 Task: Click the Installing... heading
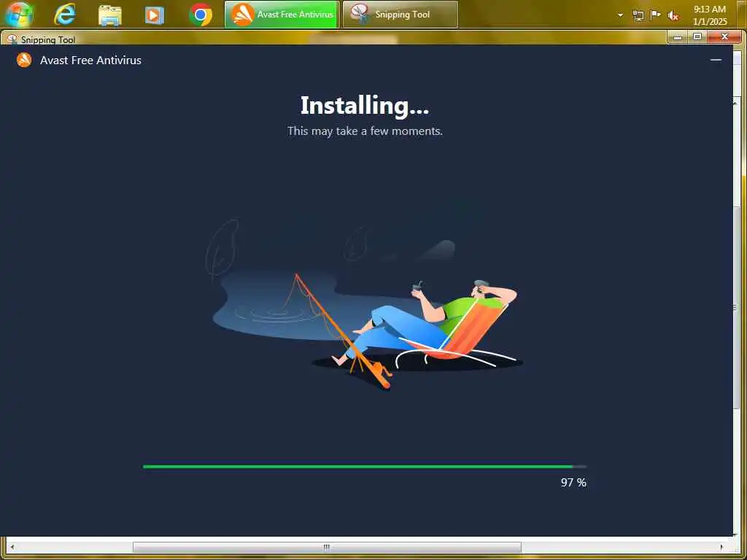[365, 105]
